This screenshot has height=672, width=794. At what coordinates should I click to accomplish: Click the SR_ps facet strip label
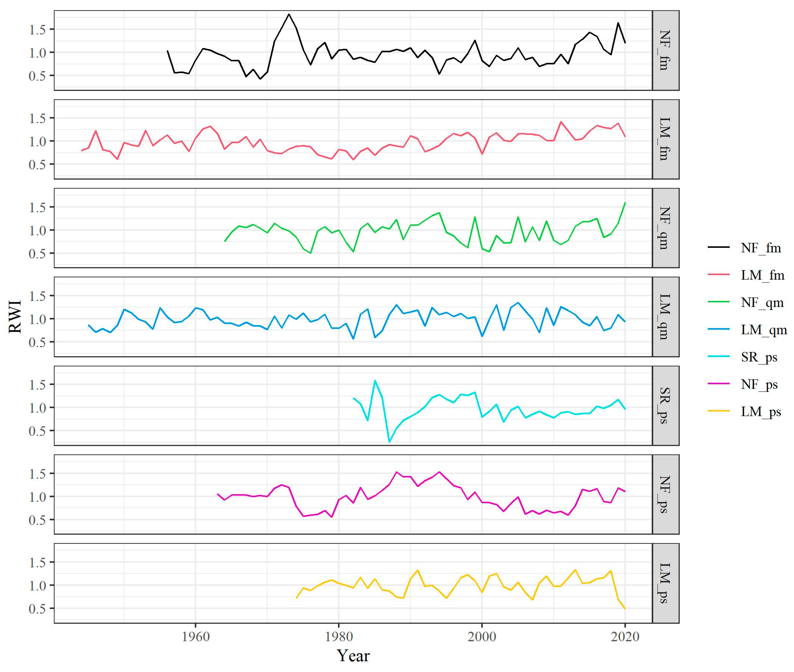(665, 405)
